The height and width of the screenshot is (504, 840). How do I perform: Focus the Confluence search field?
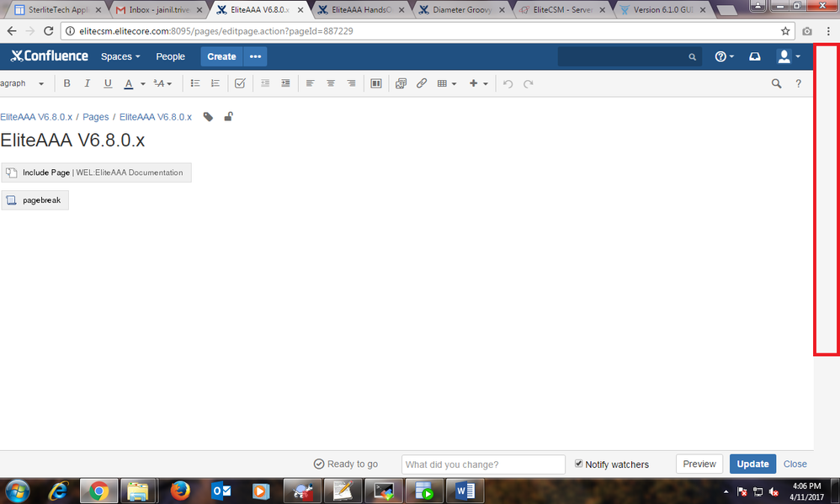pyautogui.click(x=629, y=56)
